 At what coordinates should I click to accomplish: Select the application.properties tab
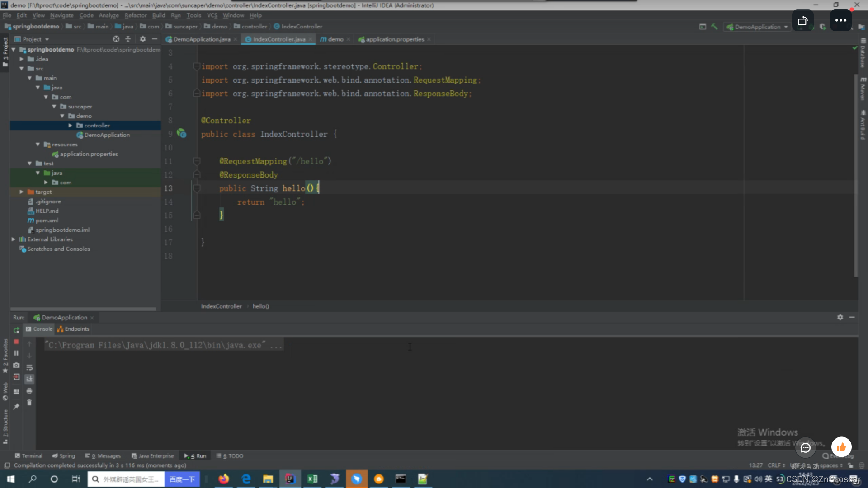pos(393,39)
